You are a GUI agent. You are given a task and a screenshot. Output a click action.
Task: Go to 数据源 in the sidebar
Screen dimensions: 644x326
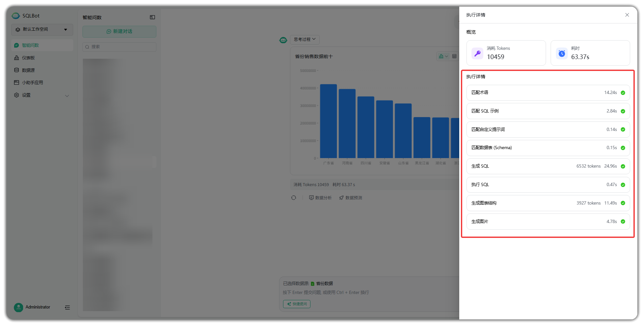tap(28, 70)
